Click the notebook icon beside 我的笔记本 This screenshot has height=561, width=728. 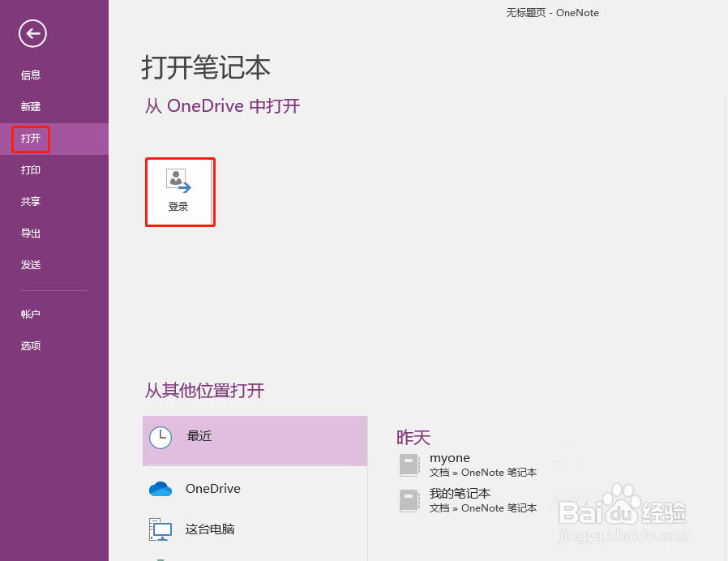point(409,501)
